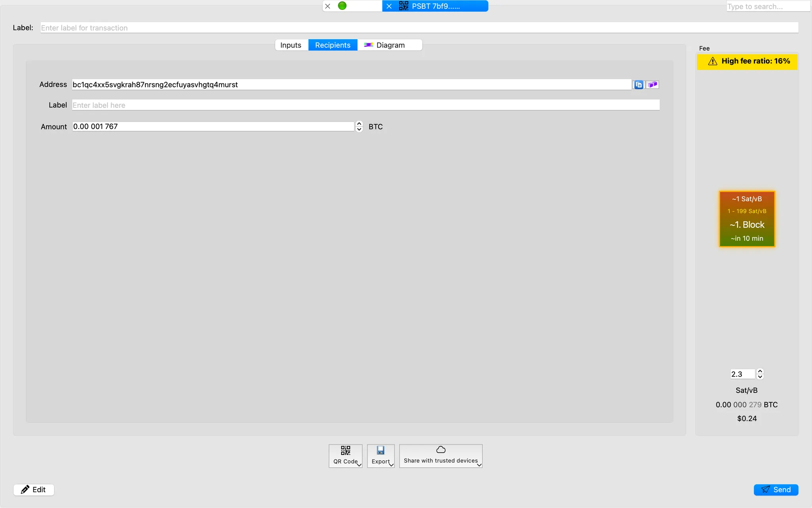The height and width of the screenshot is (508, 812).
Task: Focus the Type to search box
Action: click(767, 6)
